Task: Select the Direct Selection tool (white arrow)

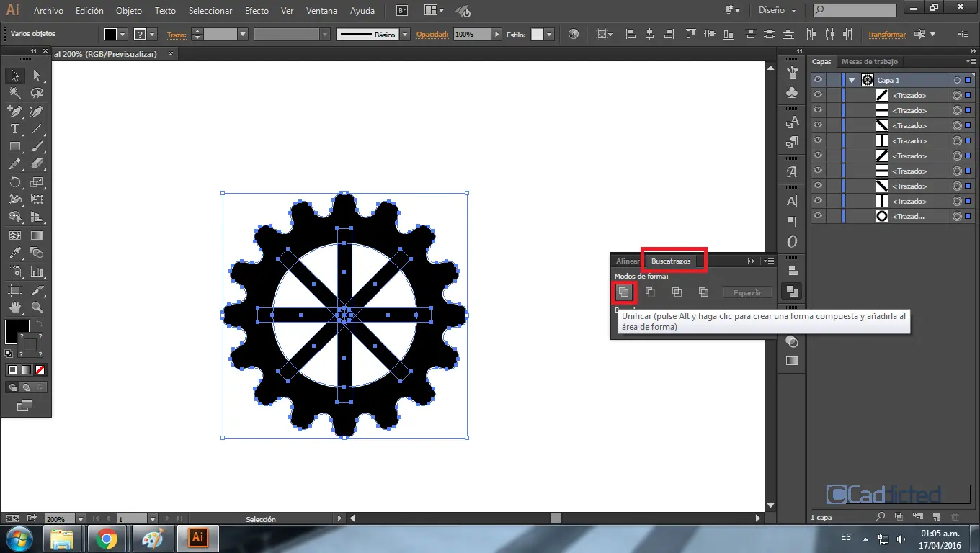Action: 37,76
